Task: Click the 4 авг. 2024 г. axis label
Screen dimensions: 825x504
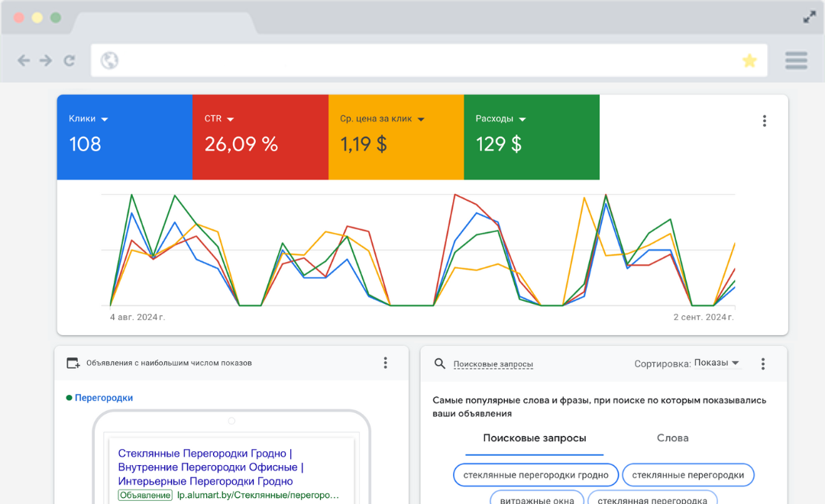Action: pyautogui.click(x=137, y=317)
